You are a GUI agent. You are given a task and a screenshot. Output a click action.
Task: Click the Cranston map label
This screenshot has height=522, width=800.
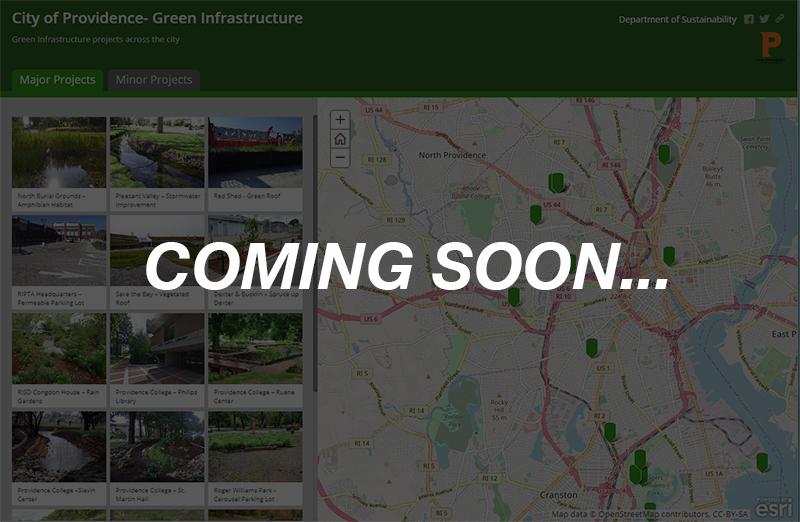click(559, 495)
